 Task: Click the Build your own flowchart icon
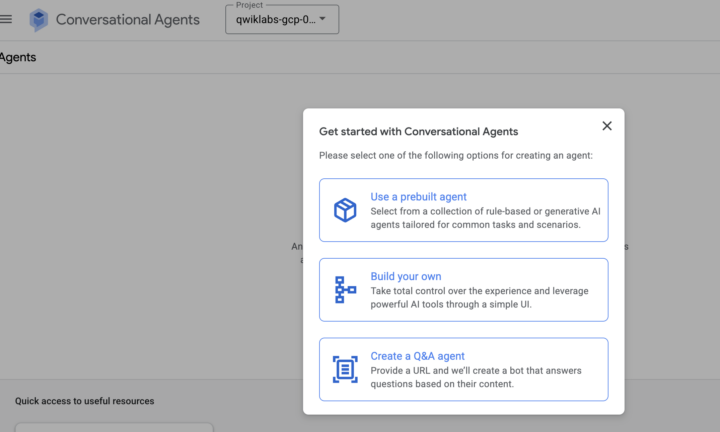345,290
